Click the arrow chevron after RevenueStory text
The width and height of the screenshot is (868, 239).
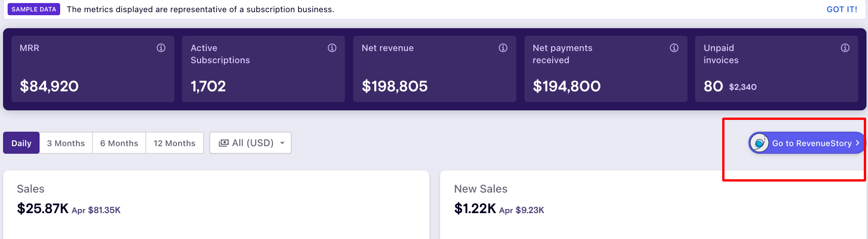tap(857, 143)
